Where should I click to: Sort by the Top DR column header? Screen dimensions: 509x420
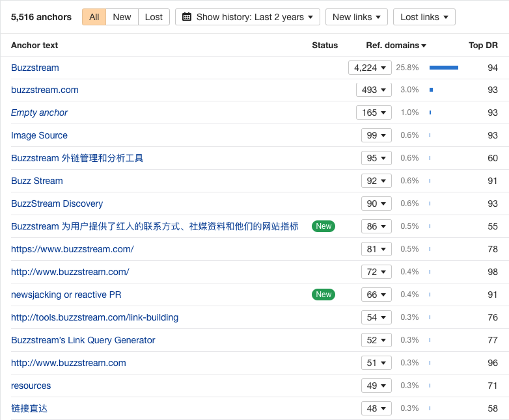tap(483, 46)
